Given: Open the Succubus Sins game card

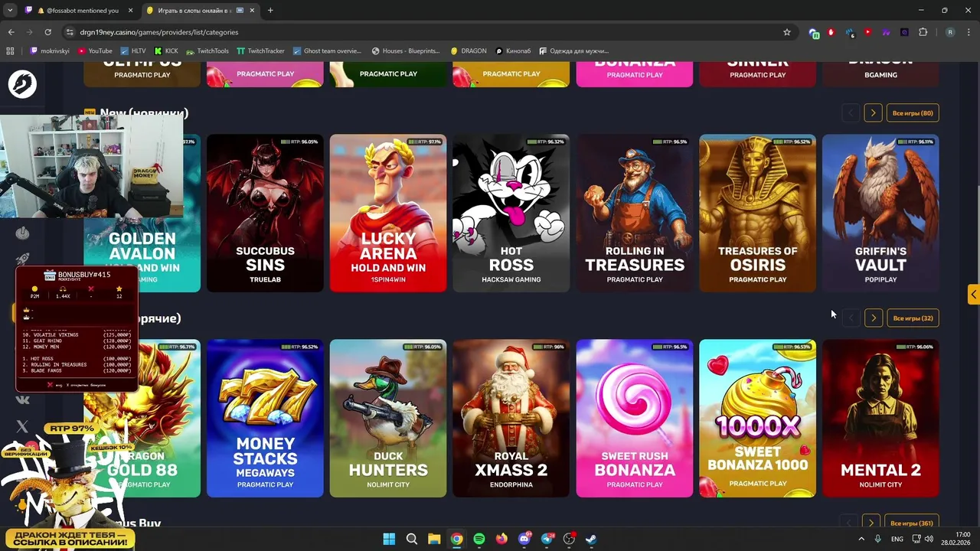Looking at the screenshot, I should coord(265,214).
